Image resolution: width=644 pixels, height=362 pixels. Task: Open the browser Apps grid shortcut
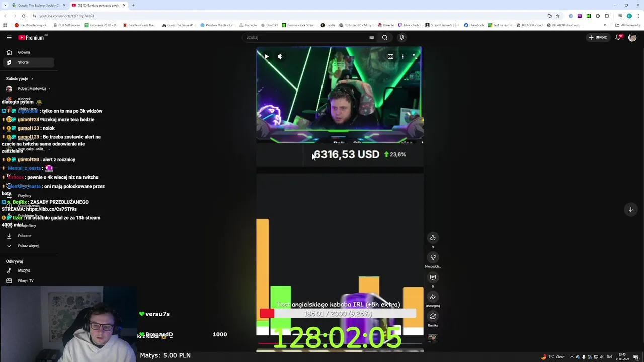point(5,25)
